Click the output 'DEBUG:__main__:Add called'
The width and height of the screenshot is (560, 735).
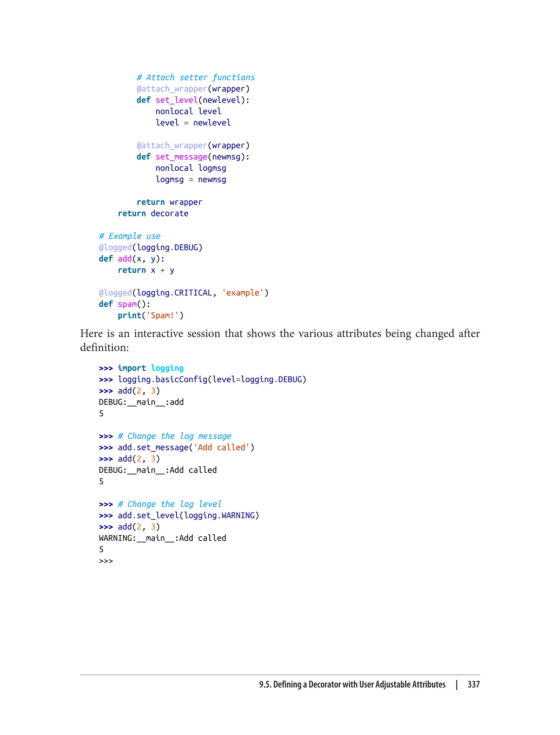pyautogui.click(x=158, y=470)
